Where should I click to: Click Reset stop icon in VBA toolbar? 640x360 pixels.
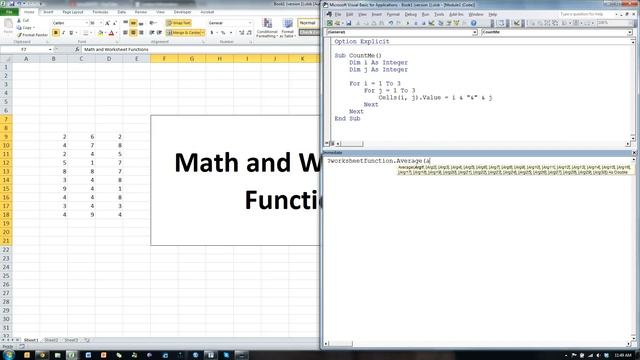coord(423,23)
